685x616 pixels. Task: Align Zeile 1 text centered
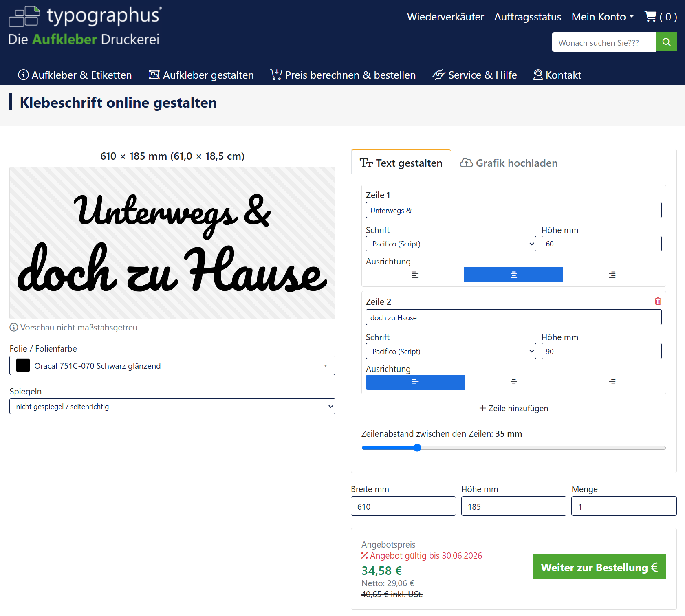coord(513,275)
